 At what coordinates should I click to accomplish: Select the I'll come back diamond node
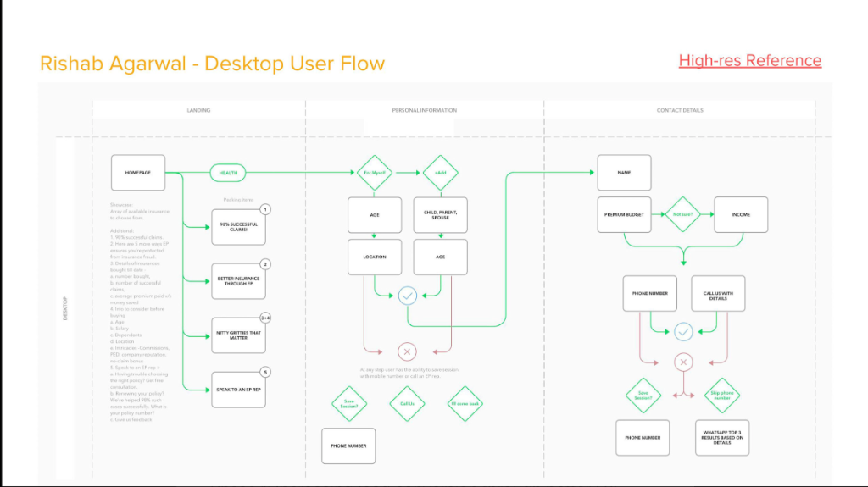coord(465,404)
